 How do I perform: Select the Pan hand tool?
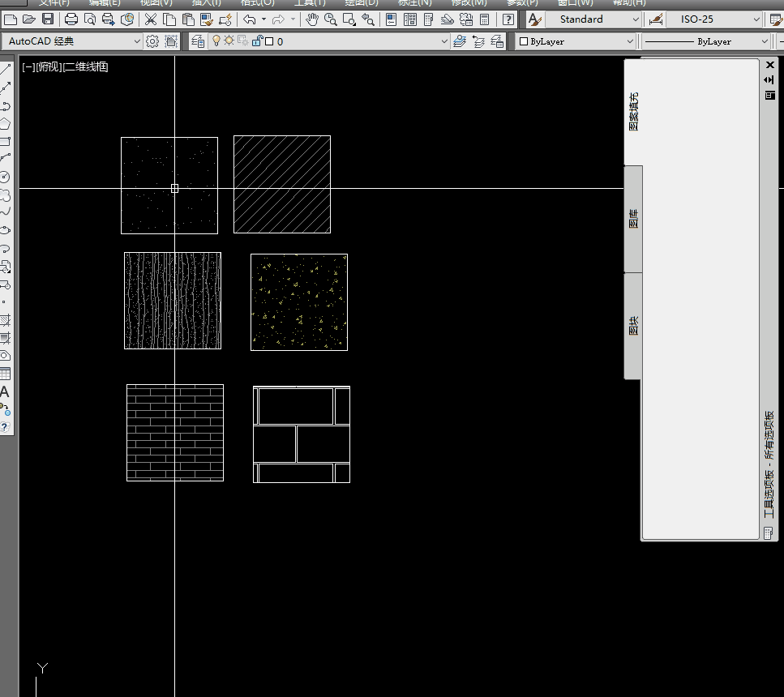pyautogui.click(x=312, y=19)
